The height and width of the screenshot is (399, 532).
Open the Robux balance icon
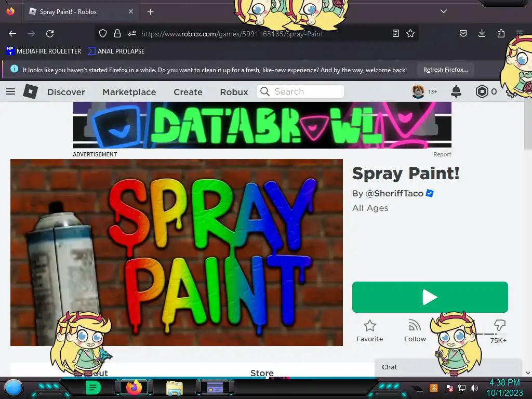(482, 91)
